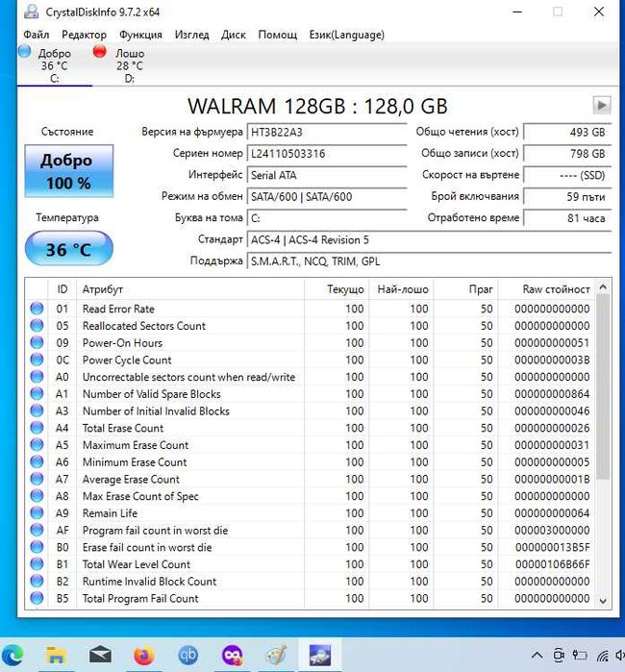The height and width of the screenshot is (672, 625).
Task: Open the Редактор menu
Action: click(84, 35)
